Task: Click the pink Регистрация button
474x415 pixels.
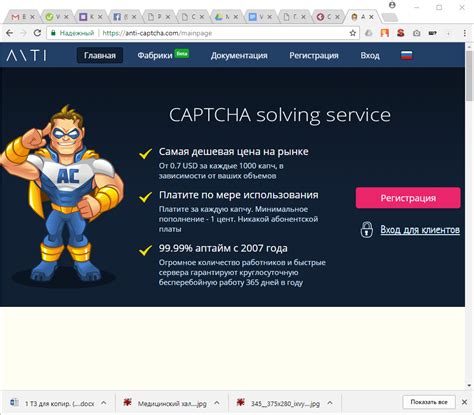Action: click(408, 198)
